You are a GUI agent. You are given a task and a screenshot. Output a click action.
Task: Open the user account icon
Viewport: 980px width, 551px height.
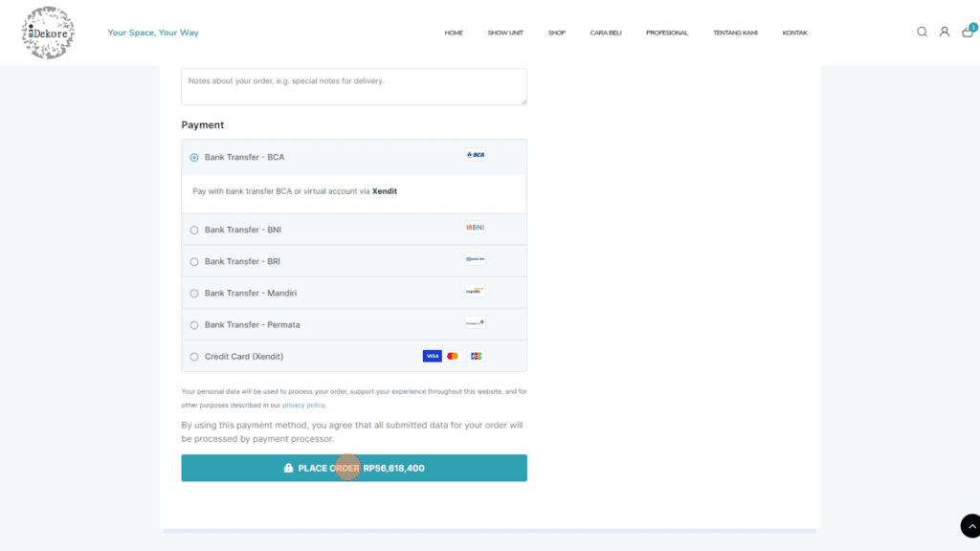pos(944,32)
